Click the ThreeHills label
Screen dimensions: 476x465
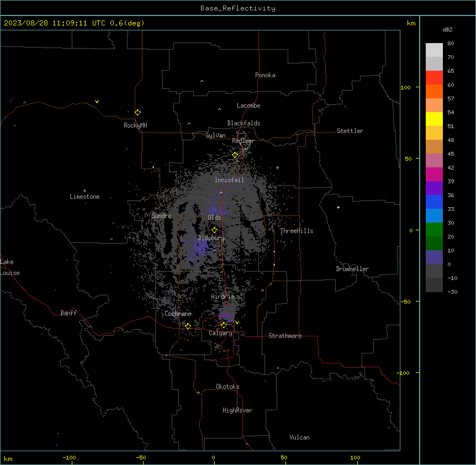click(x=297, y=231)
